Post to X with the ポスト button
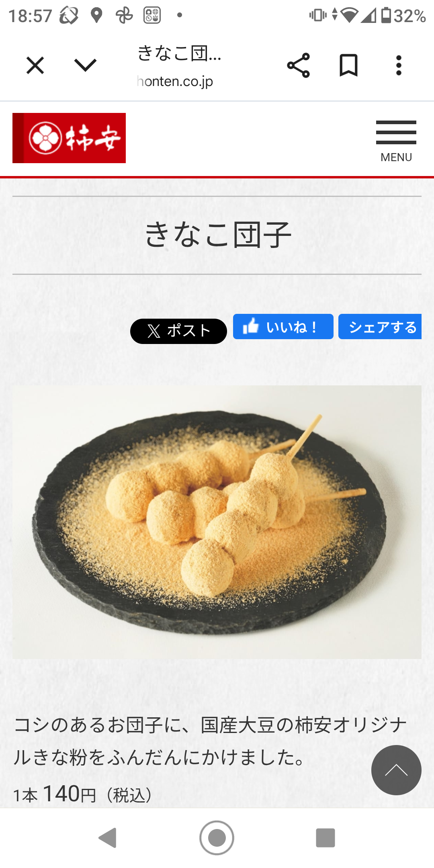 [x=178, y=331]
